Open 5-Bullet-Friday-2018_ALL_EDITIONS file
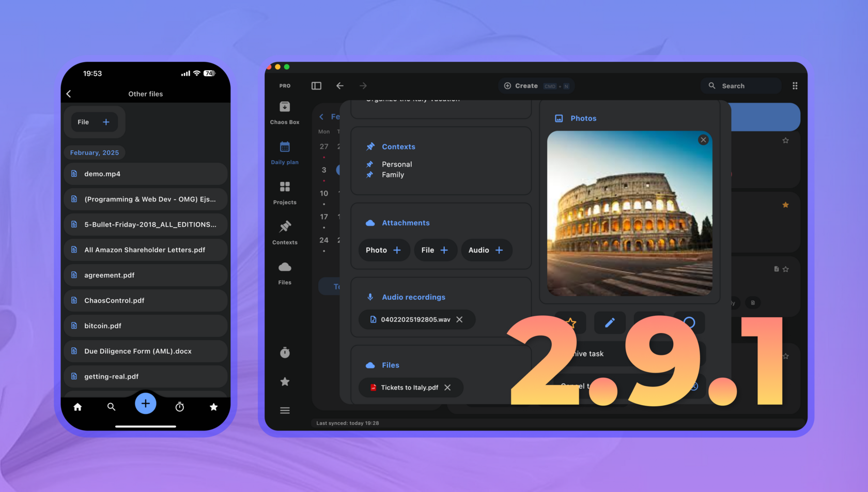This screenshot has height=492, width=868. click(146, 225)
